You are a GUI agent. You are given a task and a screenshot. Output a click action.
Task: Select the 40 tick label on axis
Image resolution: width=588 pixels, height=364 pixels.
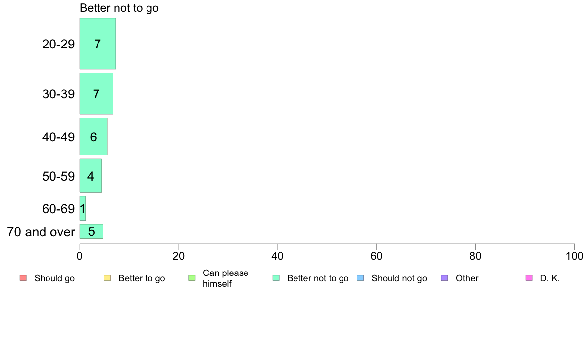[278, 256]
